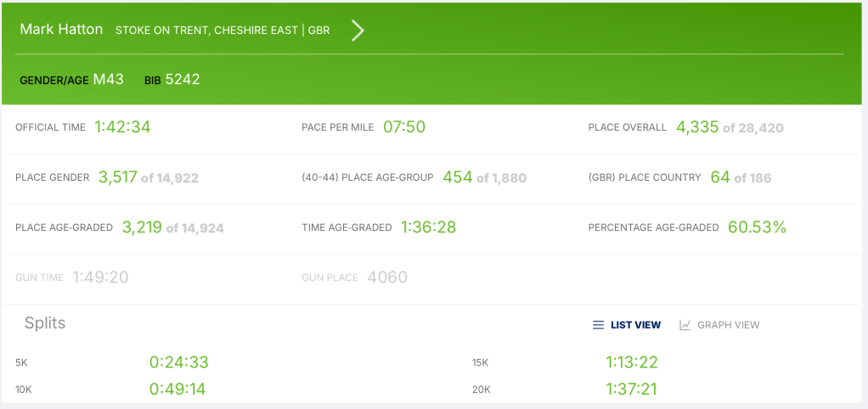Click the age-graded percentage 60.53%
The image size is (868, 409).
click(x=757, y=227)
